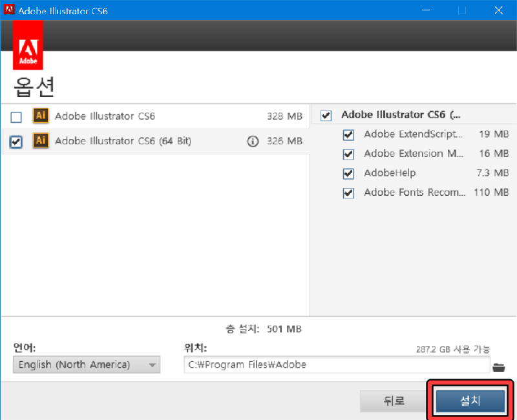Uncheck Adobe Fonts Recommended component checkbox
This screenshot has width=517, height=420.
[348, 193]
